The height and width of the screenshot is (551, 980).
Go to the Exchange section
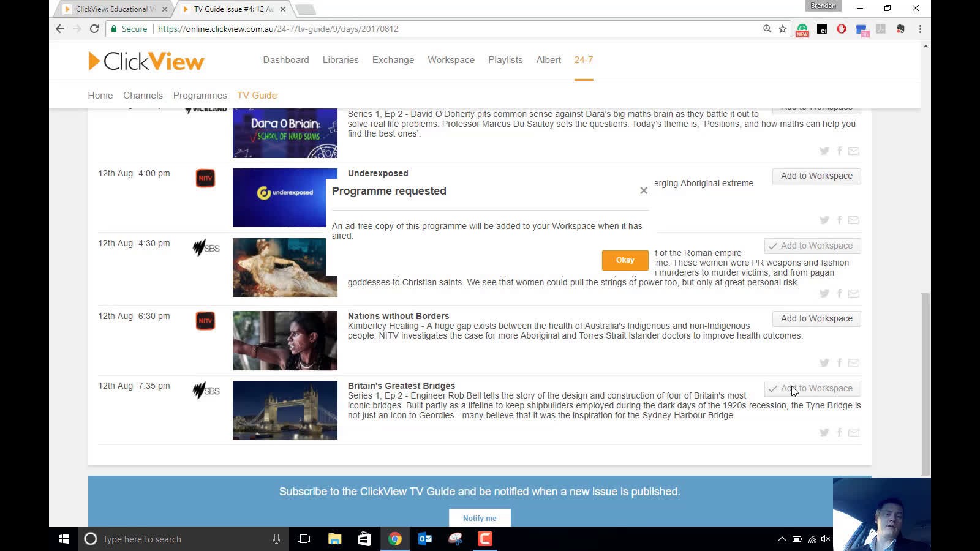[393, 60]
